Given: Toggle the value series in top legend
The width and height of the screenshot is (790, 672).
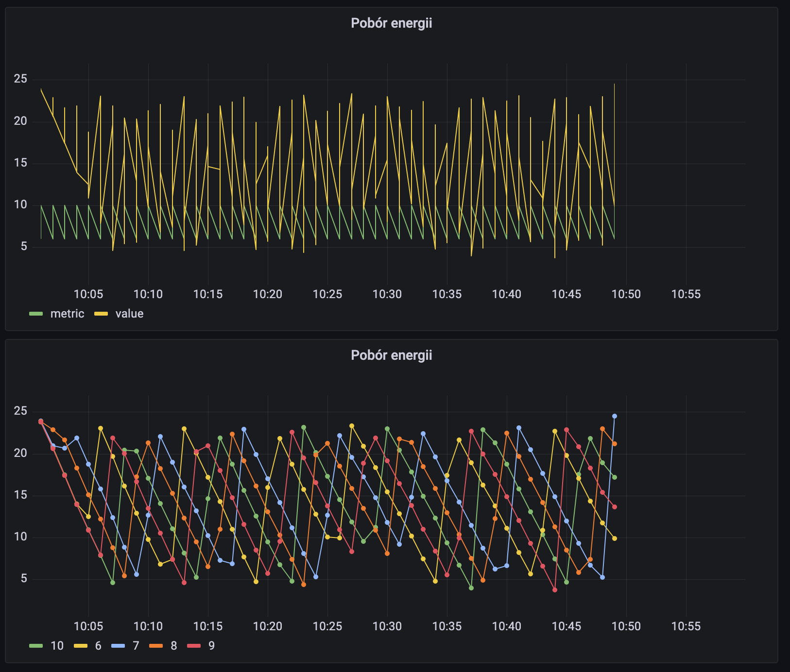Looking at the screenshot, I should click(x=129, y=314).
